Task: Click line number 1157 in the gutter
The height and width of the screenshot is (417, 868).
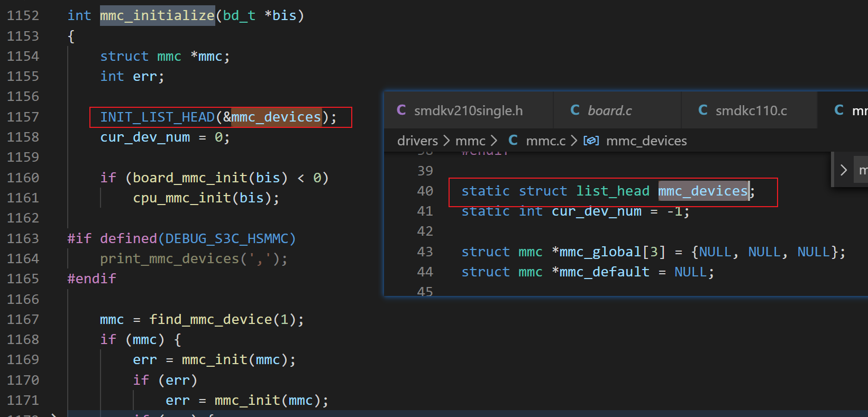Action: (23, 117)
